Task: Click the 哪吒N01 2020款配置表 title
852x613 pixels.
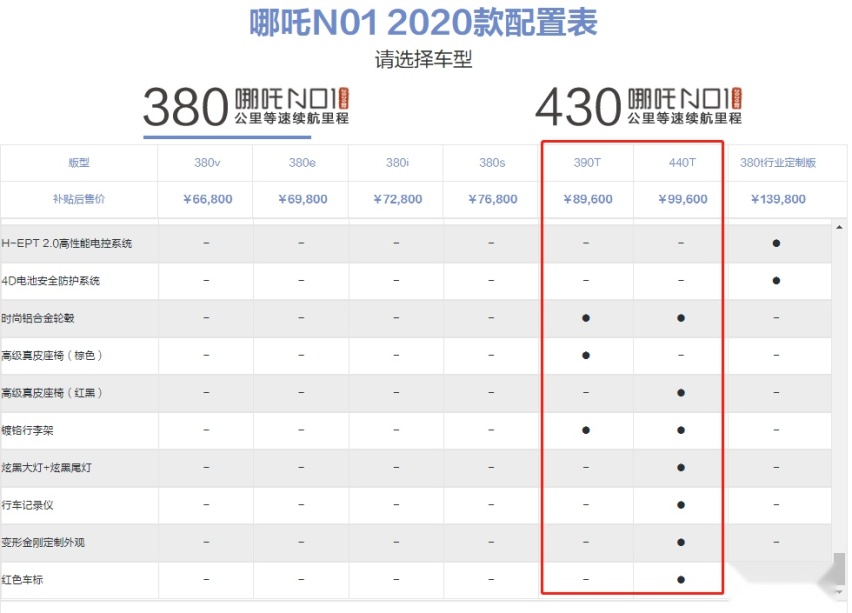Action: coord(423,22)
